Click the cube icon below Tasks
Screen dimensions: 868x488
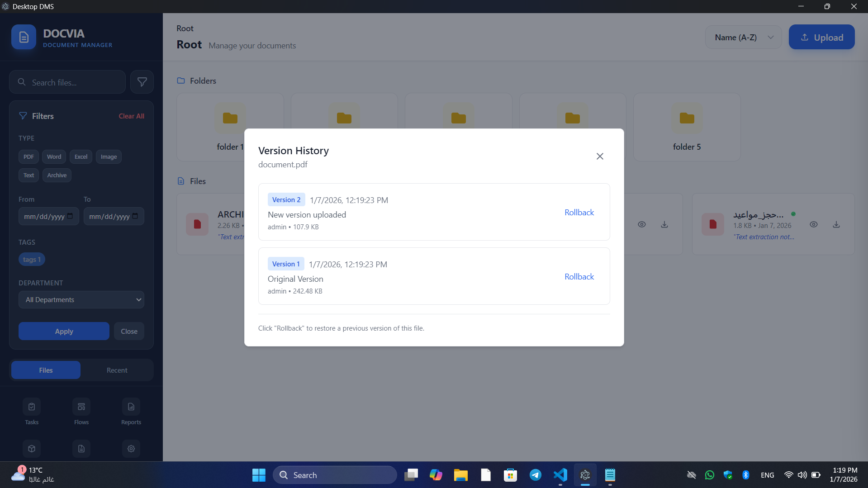32,448
